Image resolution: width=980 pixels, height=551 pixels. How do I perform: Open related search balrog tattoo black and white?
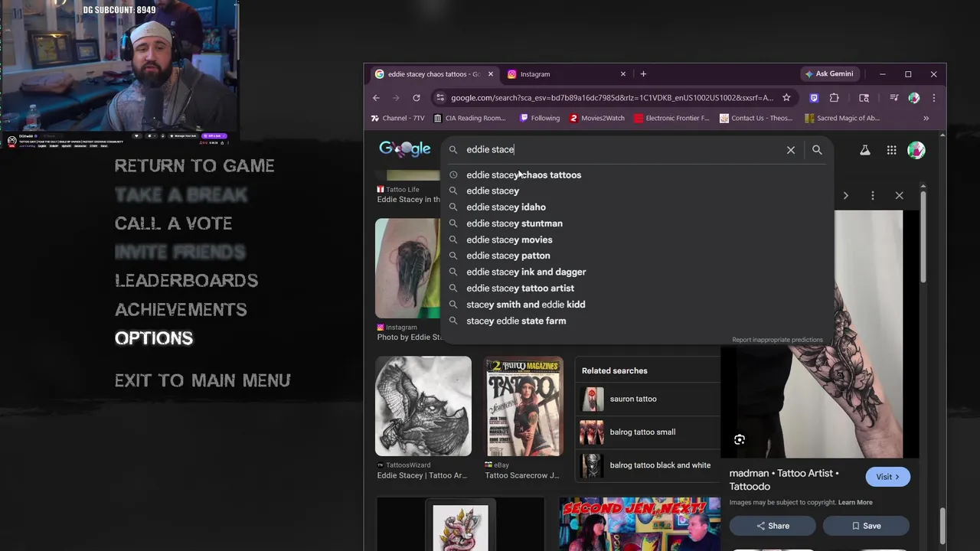(649, 465)
